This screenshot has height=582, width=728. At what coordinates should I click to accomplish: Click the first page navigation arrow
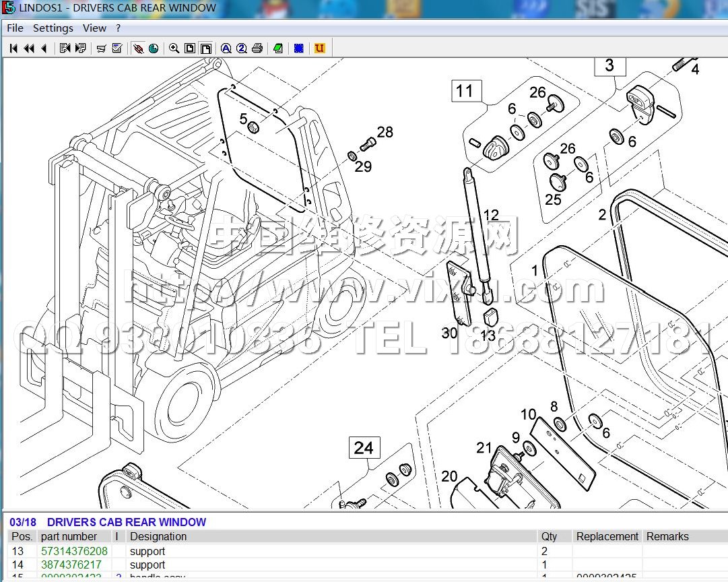pos(13,48)
